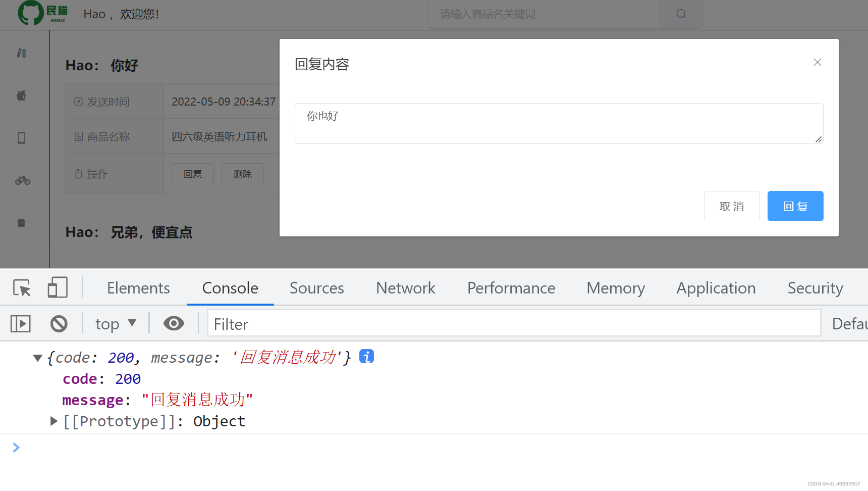Viewport: 868px width, 491px height.
Task: Click the 民猫 site logo
Action: (43, 13)
